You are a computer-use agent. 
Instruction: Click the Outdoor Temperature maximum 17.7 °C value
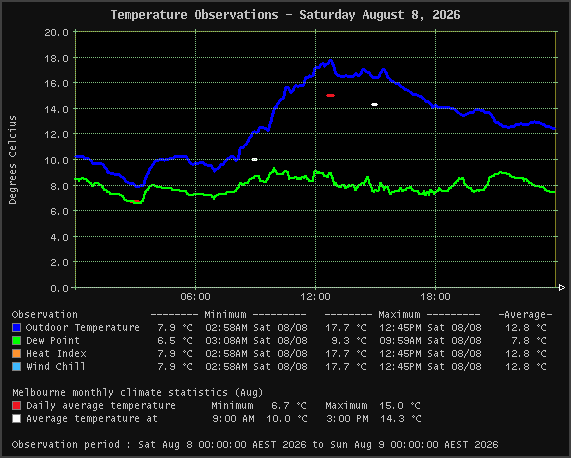[346, 328]
